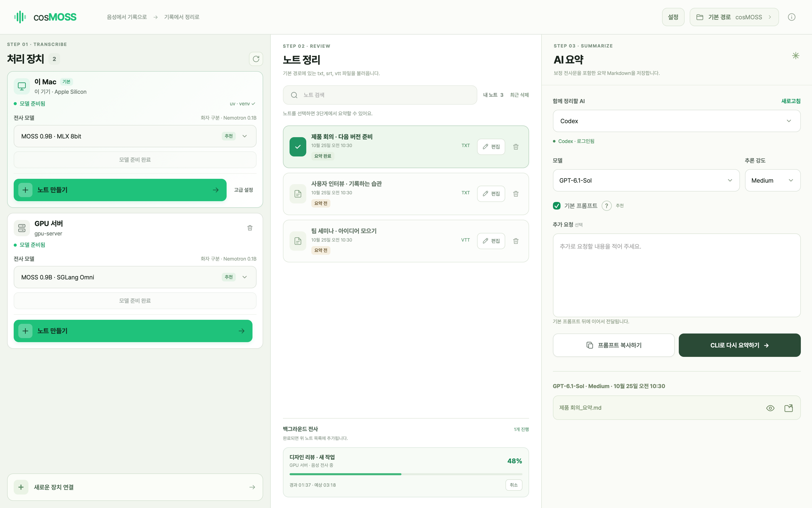Viewport: 812px width, 508px height.
Task: Click the 새로고침 link
Action: click(x=790, y=101)
